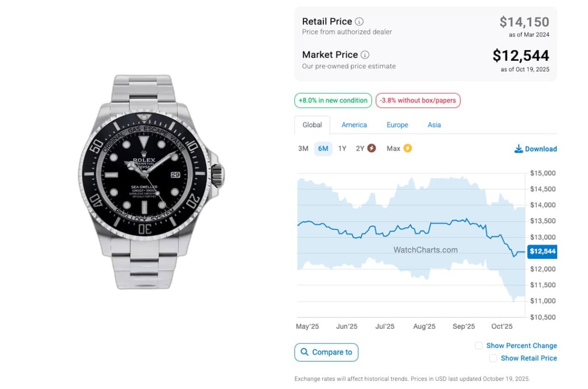Enable the Show Percent Change checkbox
This screenshot has height=389, width=588.
[x=479, y=346]
